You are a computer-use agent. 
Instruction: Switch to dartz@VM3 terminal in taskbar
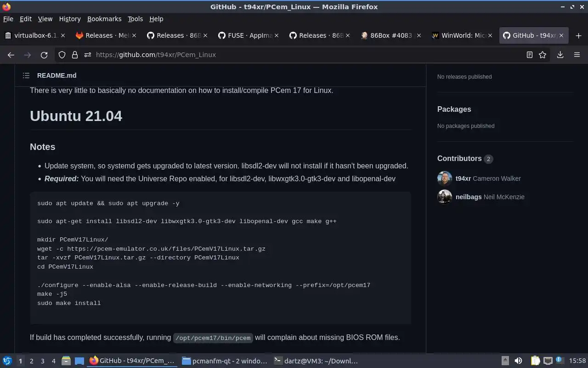[316, 361]
